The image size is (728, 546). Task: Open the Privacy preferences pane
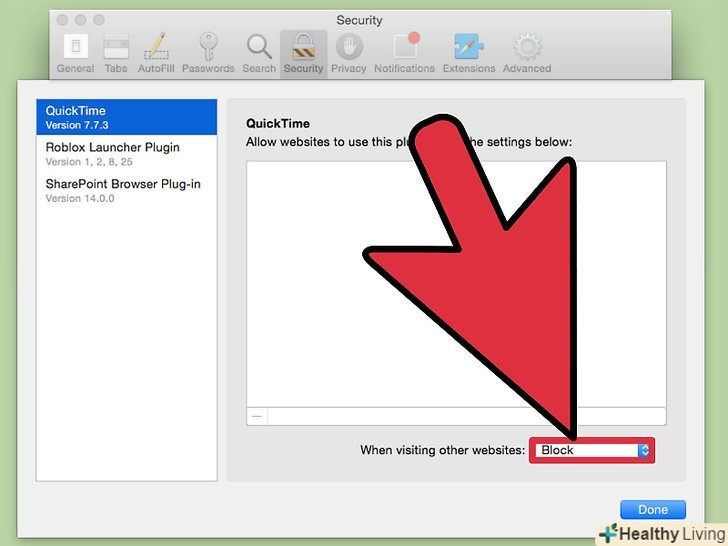point(348,53)
